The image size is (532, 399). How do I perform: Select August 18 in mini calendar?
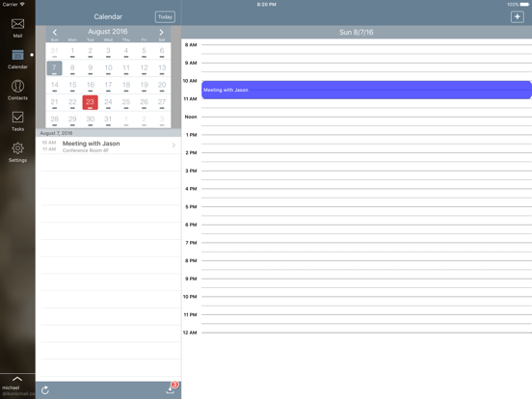coord(126,85)
